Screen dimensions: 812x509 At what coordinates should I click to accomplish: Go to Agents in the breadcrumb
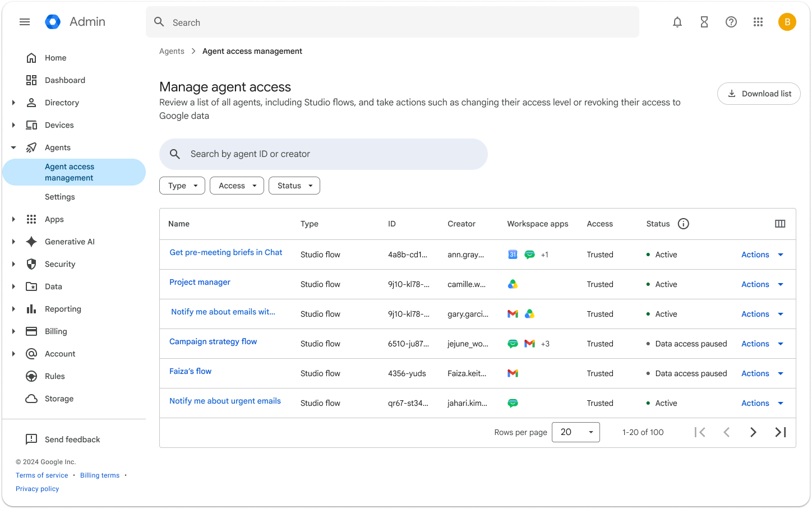(x=172, y=51)
